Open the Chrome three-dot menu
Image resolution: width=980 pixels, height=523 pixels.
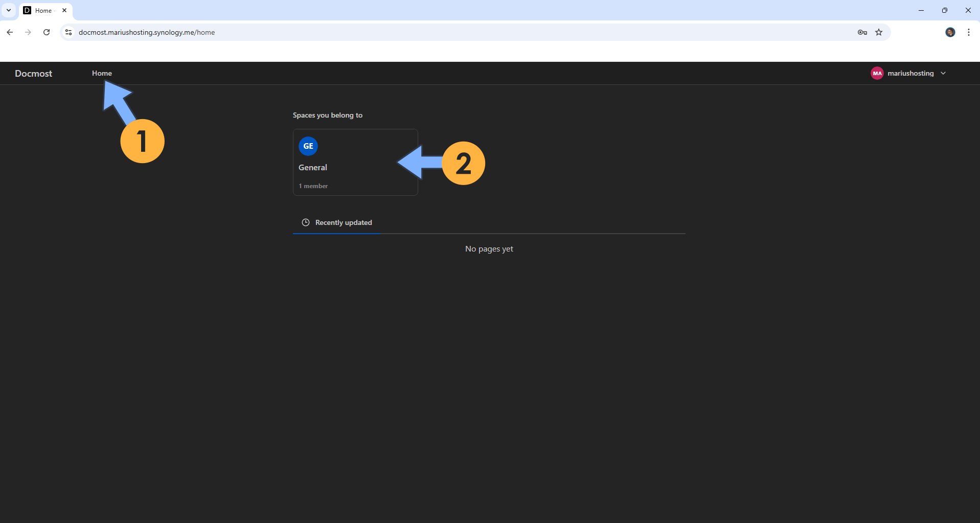[969, 32]
